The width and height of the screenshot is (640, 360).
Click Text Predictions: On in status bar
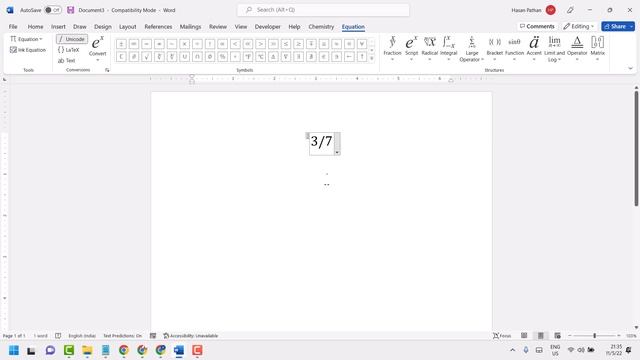click(x=122, y=336)
